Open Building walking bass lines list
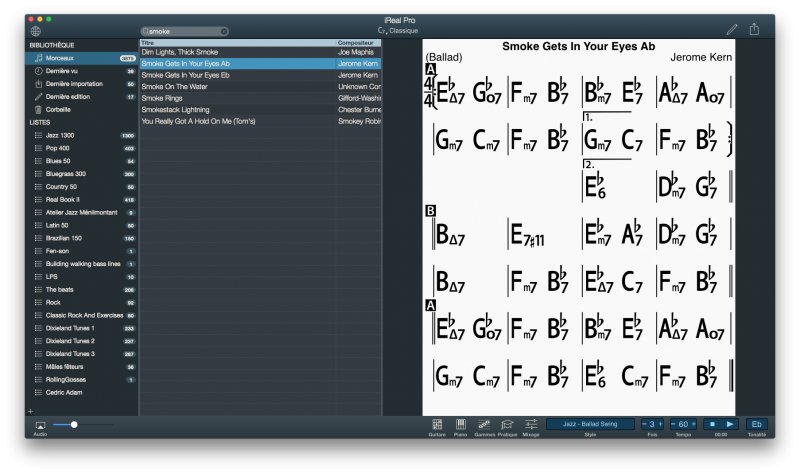 click(82, 264)
